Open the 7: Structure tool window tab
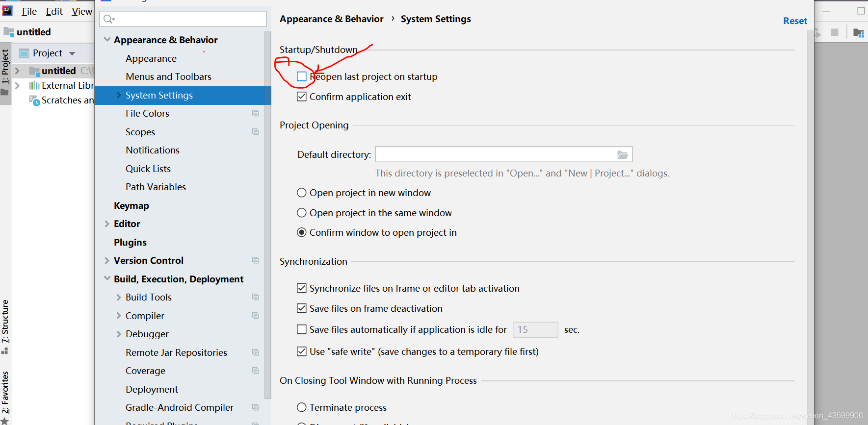This screenshot has width=868, height=425. pos(5,326)
